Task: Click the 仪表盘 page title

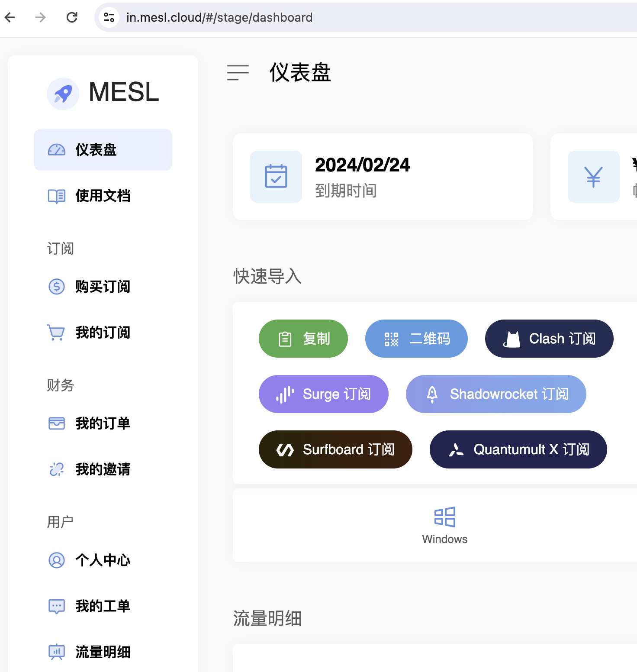Action: coord(300,73)
